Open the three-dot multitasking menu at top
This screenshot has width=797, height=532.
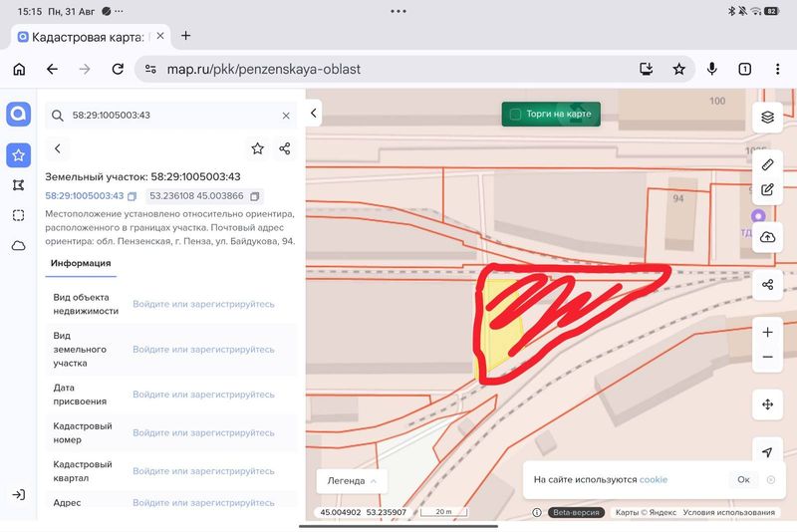398,11
